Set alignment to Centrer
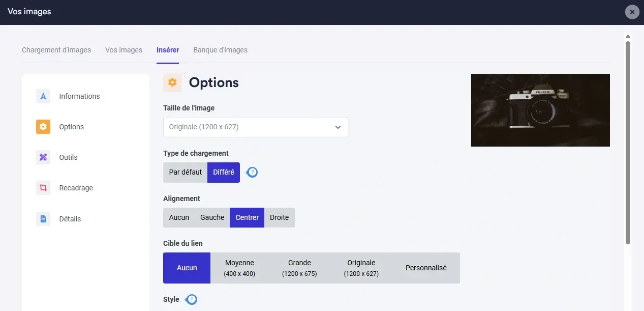The height and width of the screenshot is (311, 644). tap(247, 217)
